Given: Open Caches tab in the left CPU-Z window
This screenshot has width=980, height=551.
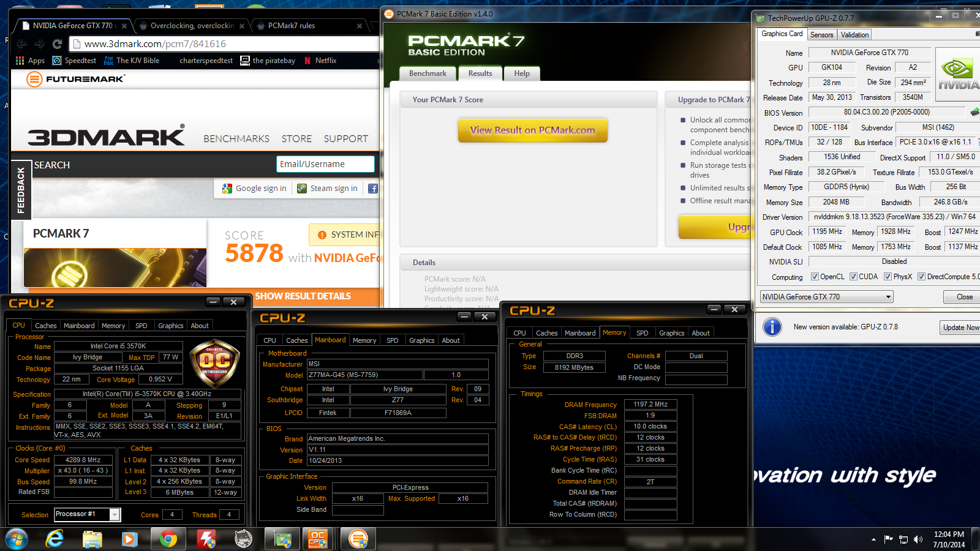Looking at the screenshot, I should click(46, 326).
